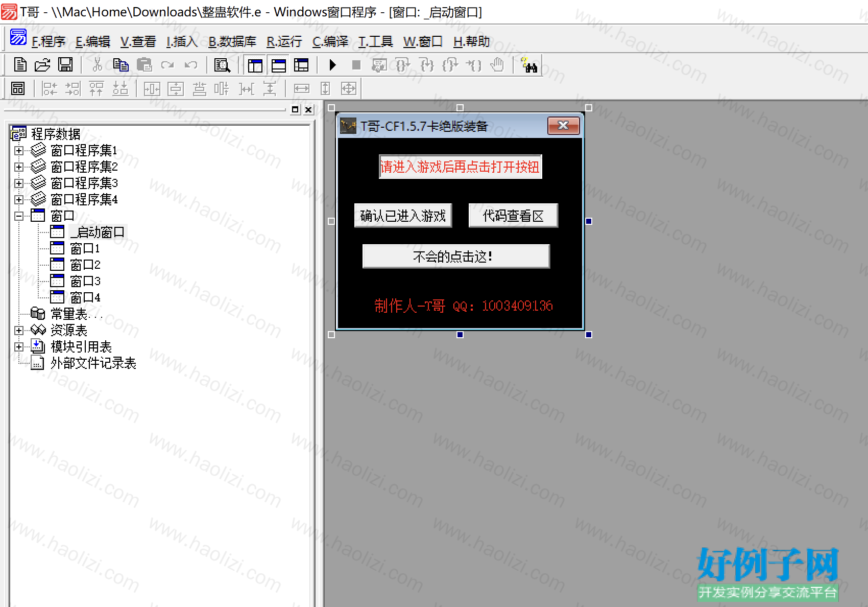Click the center horizontally icon

click(152, 88)
